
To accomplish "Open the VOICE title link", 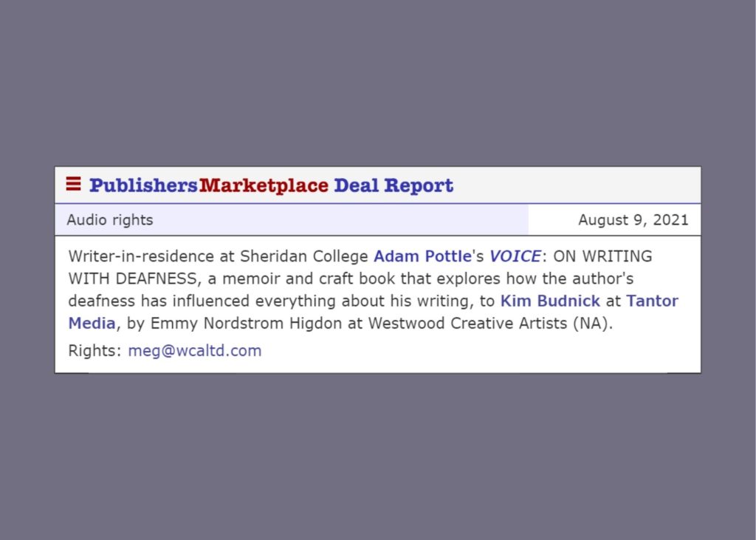I will click(515, 256).
